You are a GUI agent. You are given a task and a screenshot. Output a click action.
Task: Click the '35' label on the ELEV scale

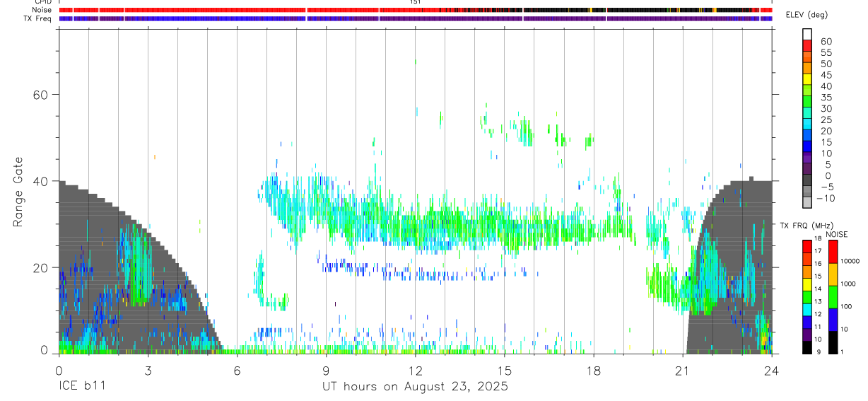coord(826,98)
